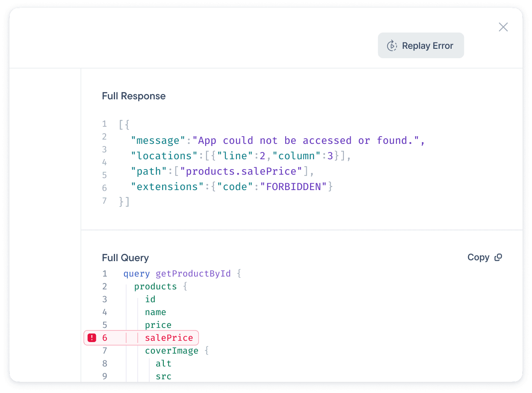Click the Copy label above the query

point(478,257)
